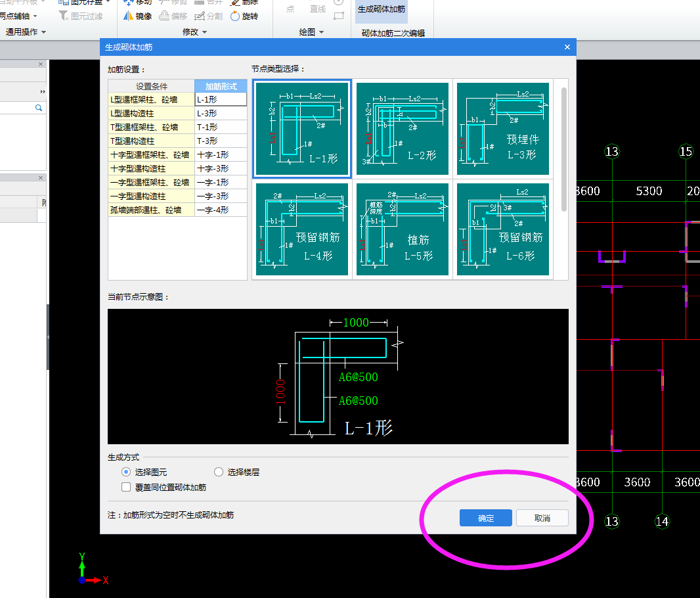700x598 pixels.
Task: Edit lower A6@500 rebar value
Action: (358, 401)
